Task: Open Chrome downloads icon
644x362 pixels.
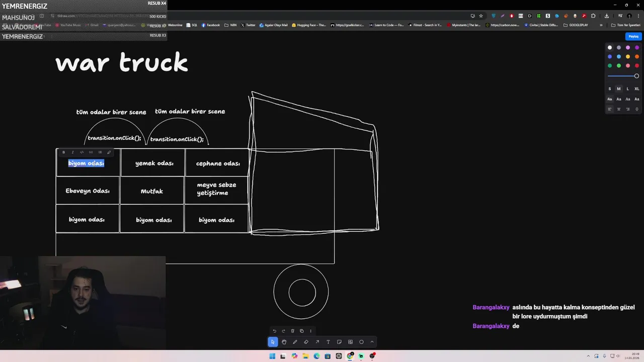Action: [x=607, y=16]
